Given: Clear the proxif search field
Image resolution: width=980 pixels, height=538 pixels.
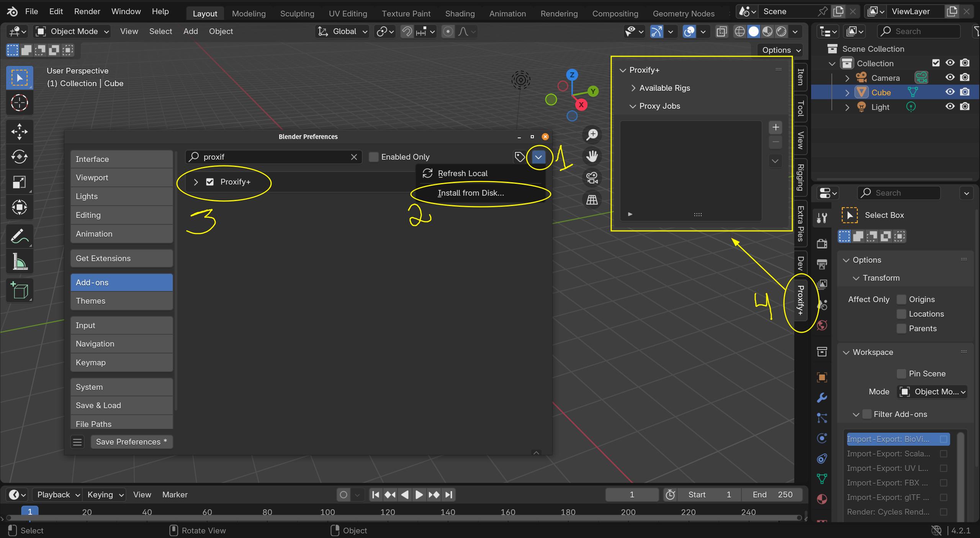Looking at the screenshot, I should click(x=354, y=157).
